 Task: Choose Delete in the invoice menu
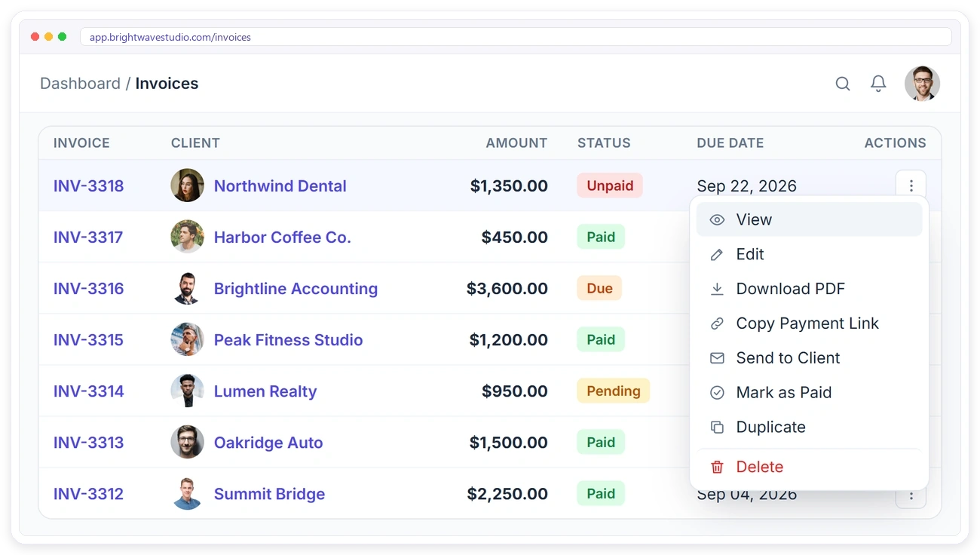click(809, 467)
